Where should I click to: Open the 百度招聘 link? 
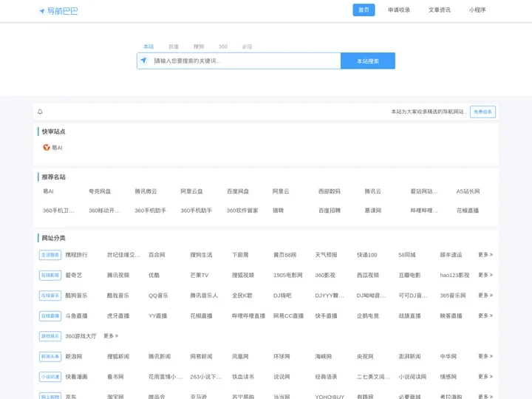coord(330,211)
